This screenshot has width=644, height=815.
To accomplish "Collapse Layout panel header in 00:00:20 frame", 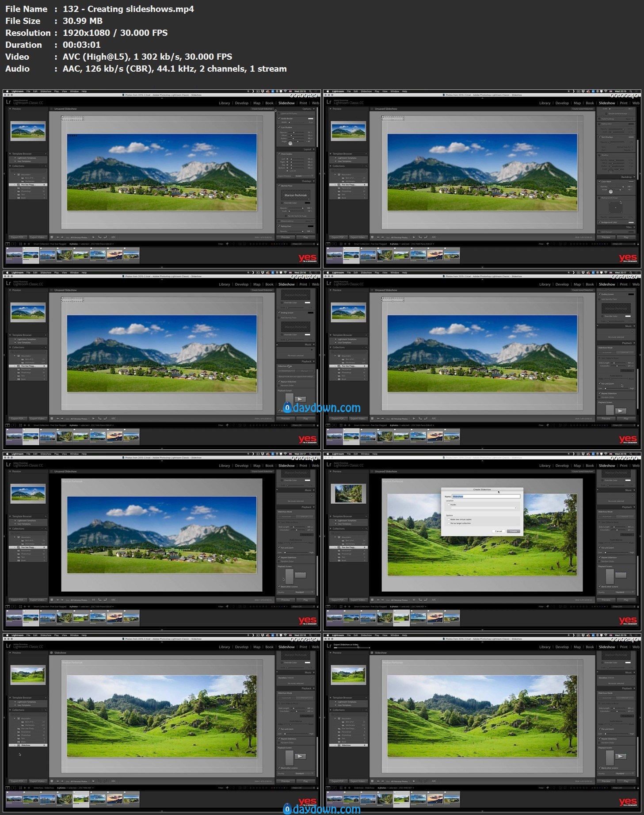I will click(x=309, y=149).
